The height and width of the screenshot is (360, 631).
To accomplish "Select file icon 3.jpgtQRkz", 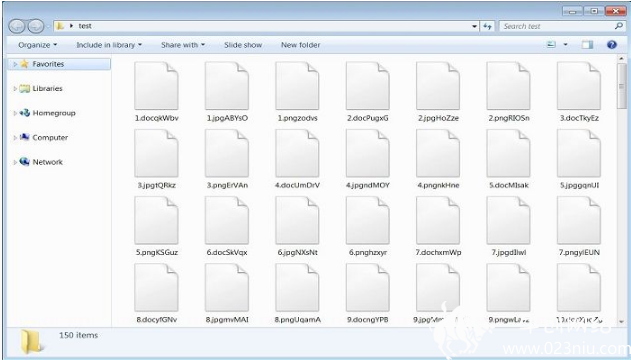I will (156, 153).
